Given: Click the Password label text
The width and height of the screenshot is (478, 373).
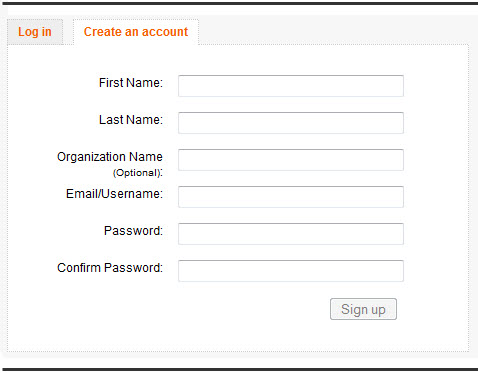Looking at the screenshot, I should coord(133,231).
